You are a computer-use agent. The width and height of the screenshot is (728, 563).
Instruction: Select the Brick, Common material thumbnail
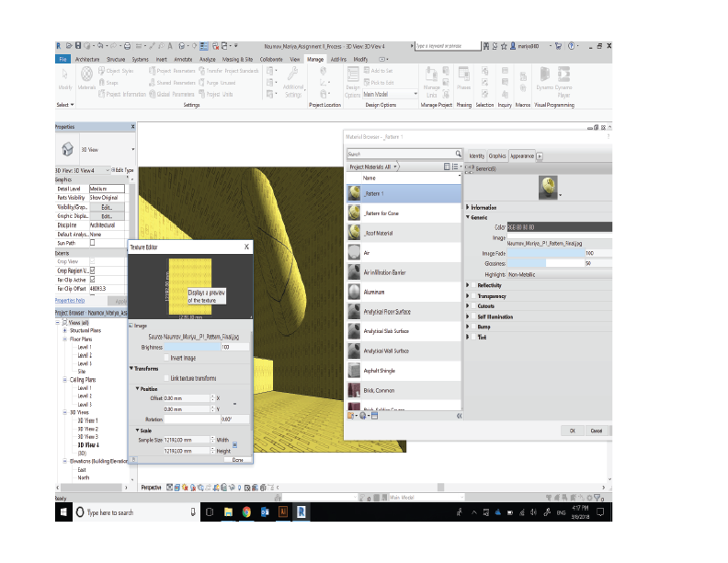point(354,390)
